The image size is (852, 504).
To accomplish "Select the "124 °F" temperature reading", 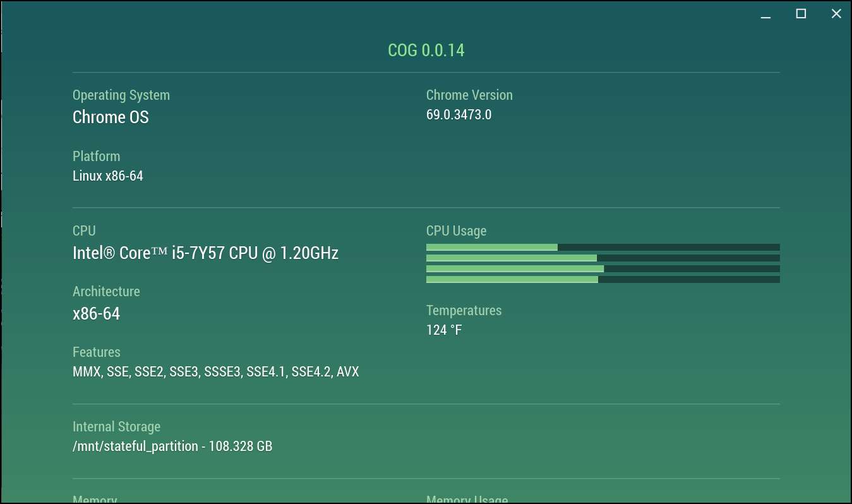I will tap(444, 330).
